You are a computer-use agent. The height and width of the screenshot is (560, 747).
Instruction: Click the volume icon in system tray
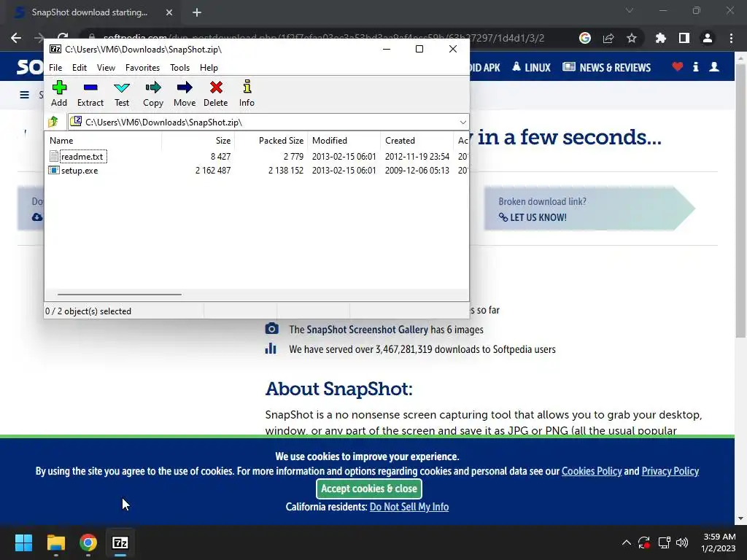tap(682, 542)
